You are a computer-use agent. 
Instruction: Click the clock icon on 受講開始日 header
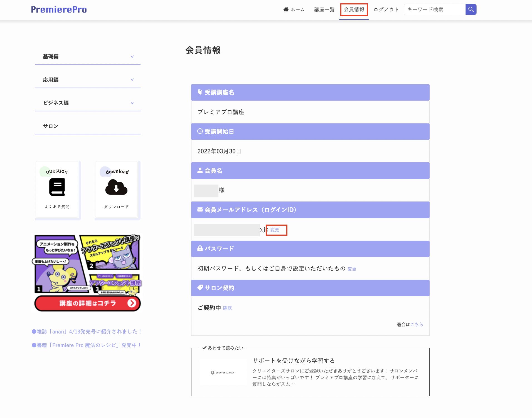[x=200, y=131]
